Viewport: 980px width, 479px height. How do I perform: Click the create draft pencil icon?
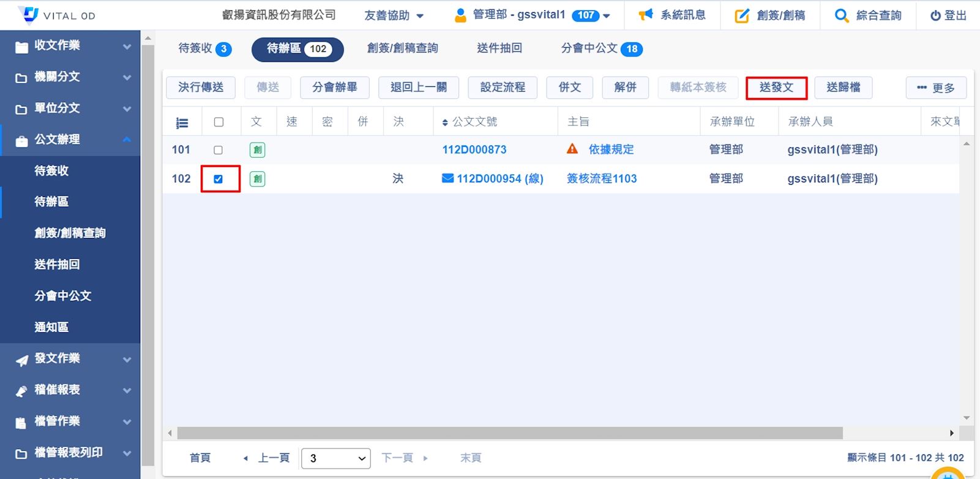[741, 16]
